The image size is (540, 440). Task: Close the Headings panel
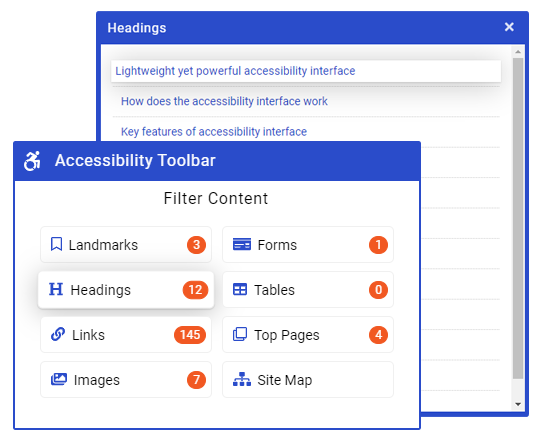point(509,27)
